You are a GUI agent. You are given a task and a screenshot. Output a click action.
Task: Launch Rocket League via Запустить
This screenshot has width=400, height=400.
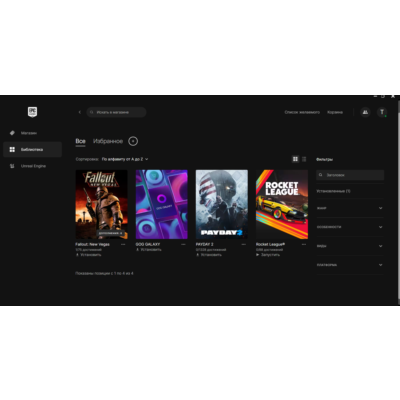tap(268, 255)
